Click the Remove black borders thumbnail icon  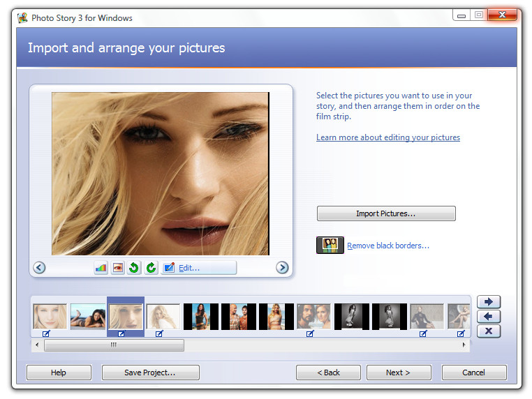tap(330, 245)
